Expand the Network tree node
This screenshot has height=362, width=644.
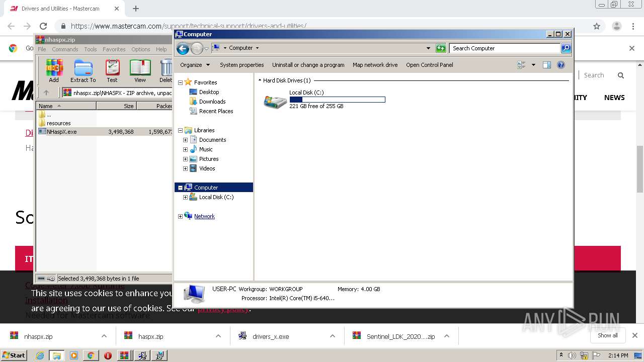click(180, 216)
